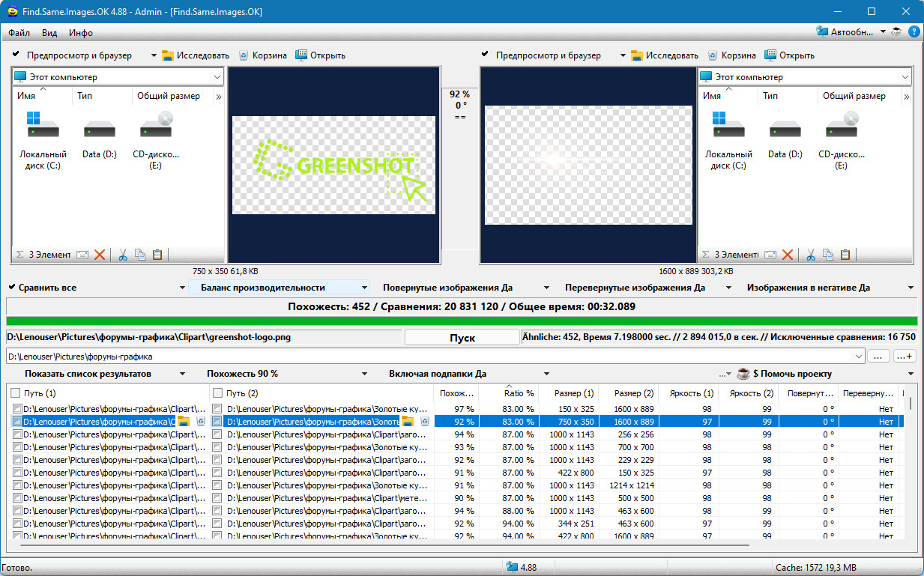Check the Путь (1) header checkbox
This screenshot has height=576, width=924.
click(x=16, y=392)
